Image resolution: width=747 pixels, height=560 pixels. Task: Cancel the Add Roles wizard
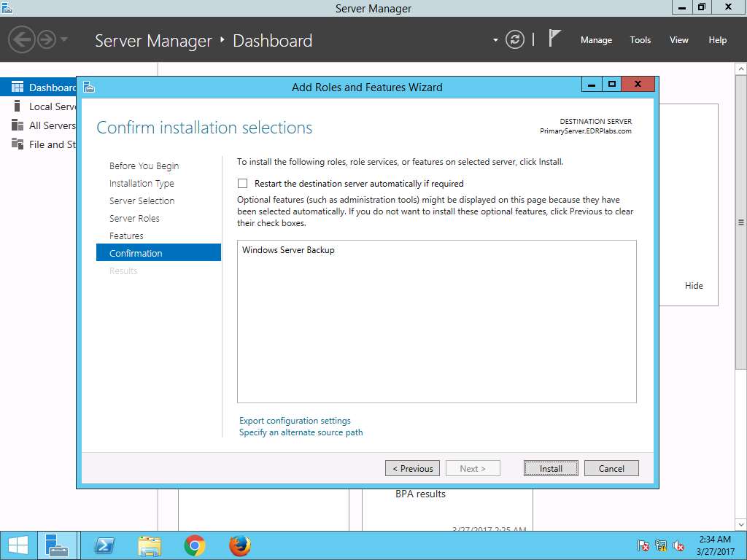click(x=611, y=469)
